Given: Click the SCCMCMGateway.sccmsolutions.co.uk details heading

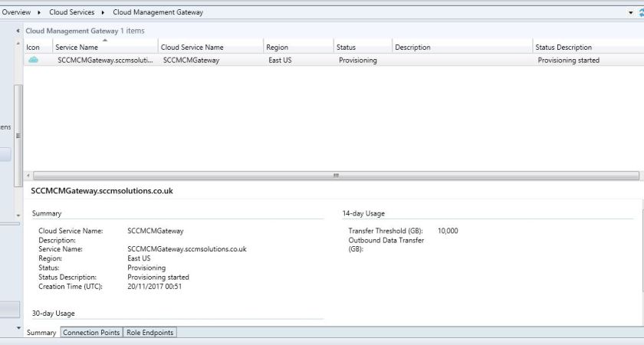Looking at the screenshot, I should [102, 191].
